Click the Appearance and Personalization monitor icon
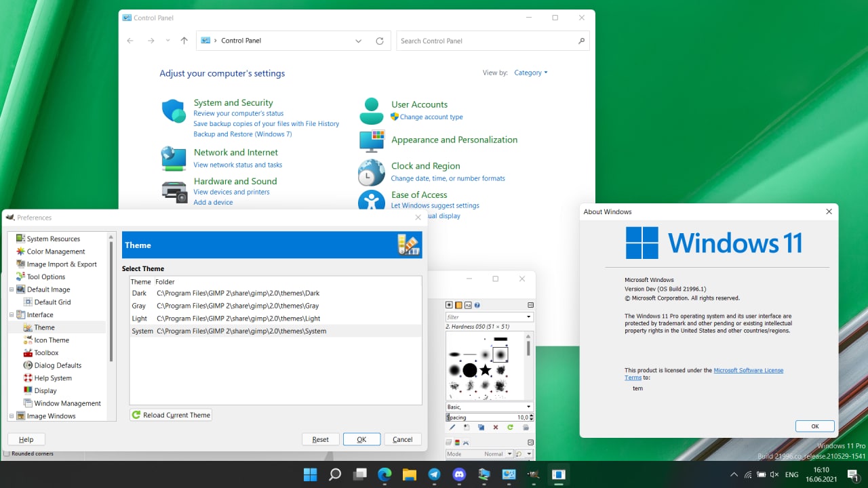 (371, 141)
